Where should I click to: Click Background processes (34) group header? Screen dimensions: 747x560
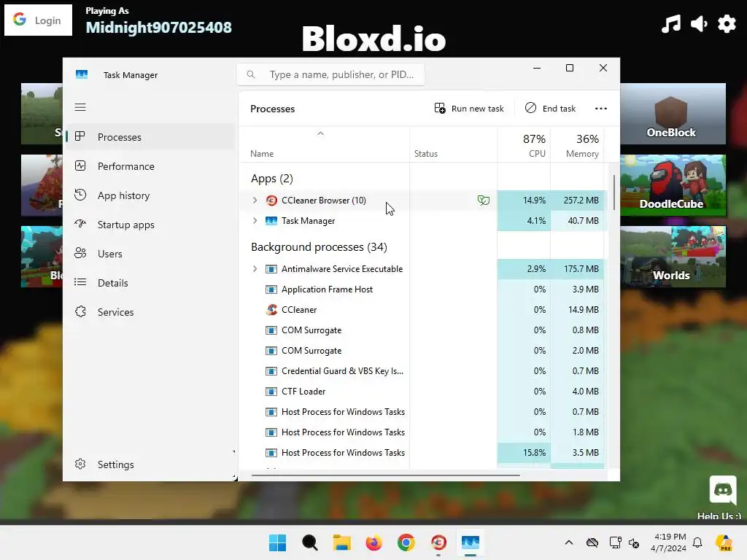(320, 247)
